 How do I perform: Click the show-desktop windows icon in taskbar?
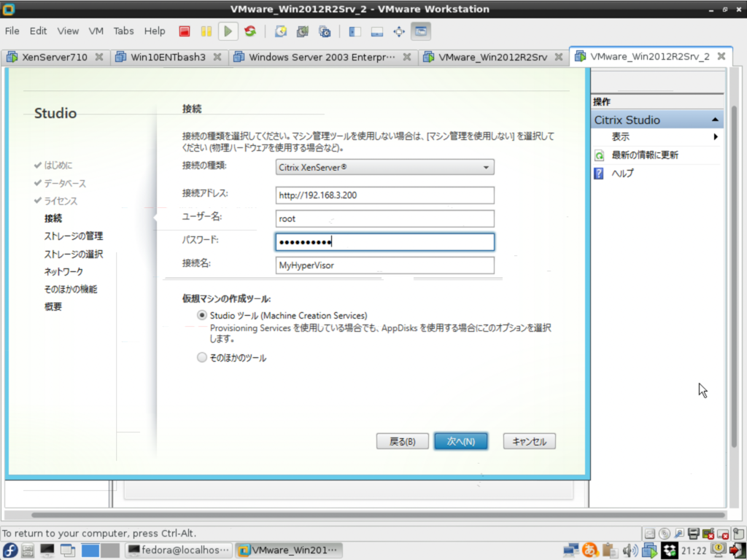68,551
